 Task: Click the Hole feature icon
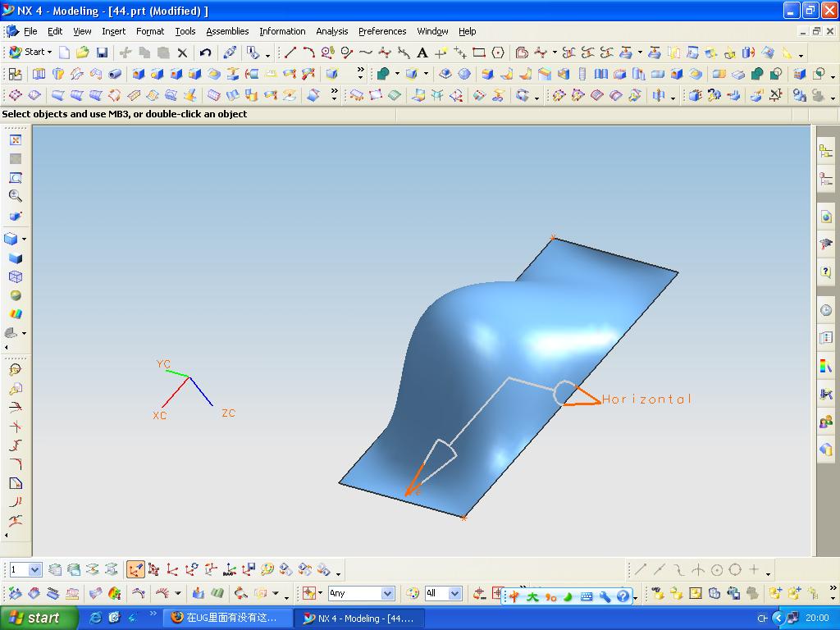pyautogui.click(x=138, y=74)
